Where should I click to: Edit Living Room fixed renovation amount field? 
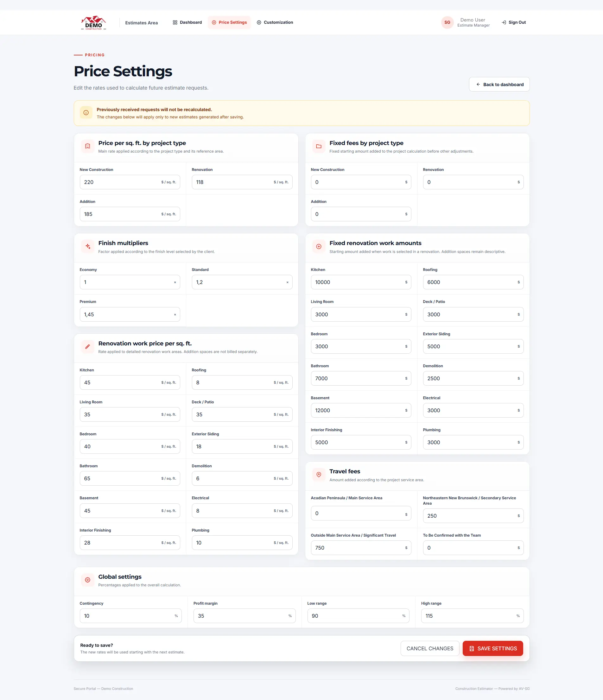(x=361, y=314)
